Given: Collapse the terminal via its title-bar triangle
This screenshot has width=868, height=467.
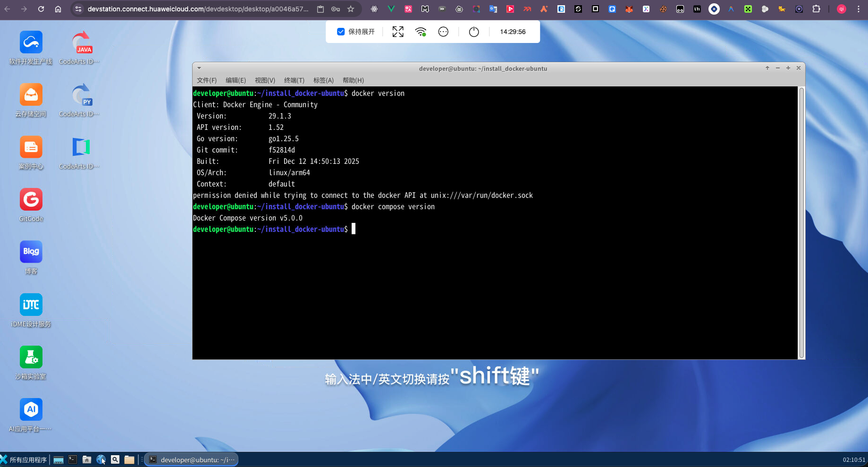Looking at the screenshot, I should (x=199, y=68).
